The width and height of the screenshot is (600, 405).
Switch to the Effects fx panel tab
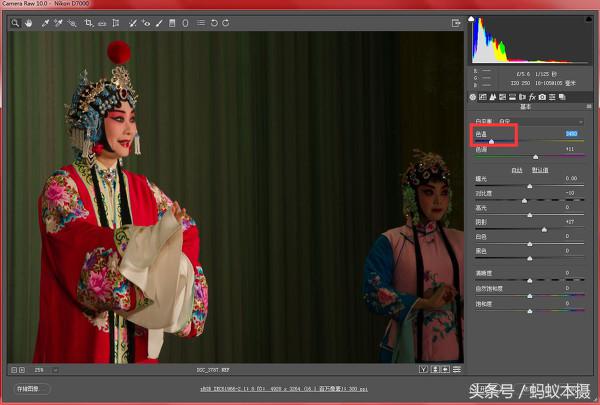[x=532, y=97]
